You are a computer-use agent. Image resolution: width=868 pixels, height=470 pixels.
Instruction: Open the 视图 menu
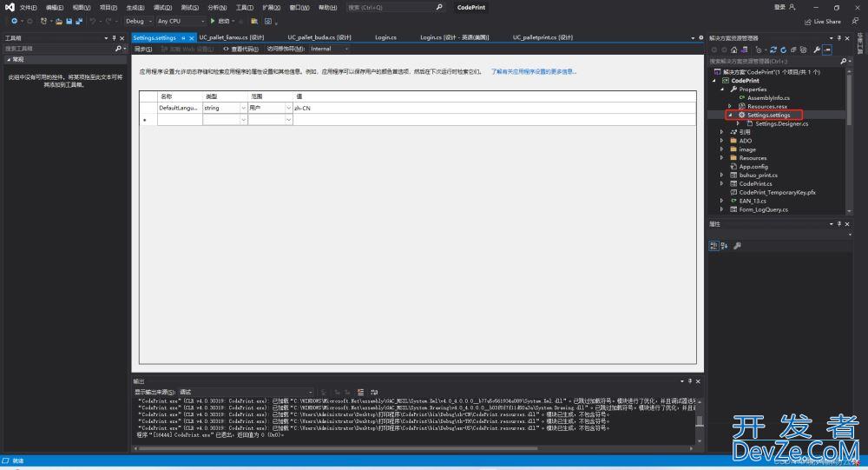(82, 7)
